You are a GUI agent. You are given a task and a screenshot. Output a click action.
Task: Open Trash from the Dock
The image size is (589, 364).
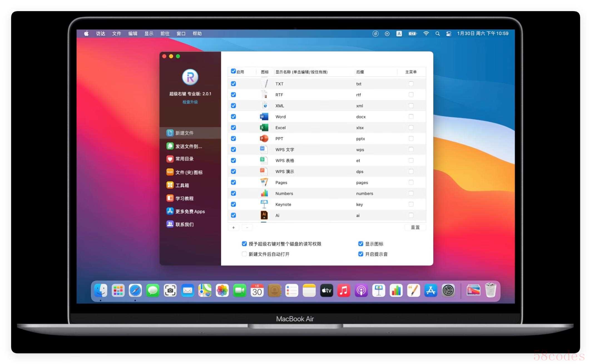click(491, 290)
